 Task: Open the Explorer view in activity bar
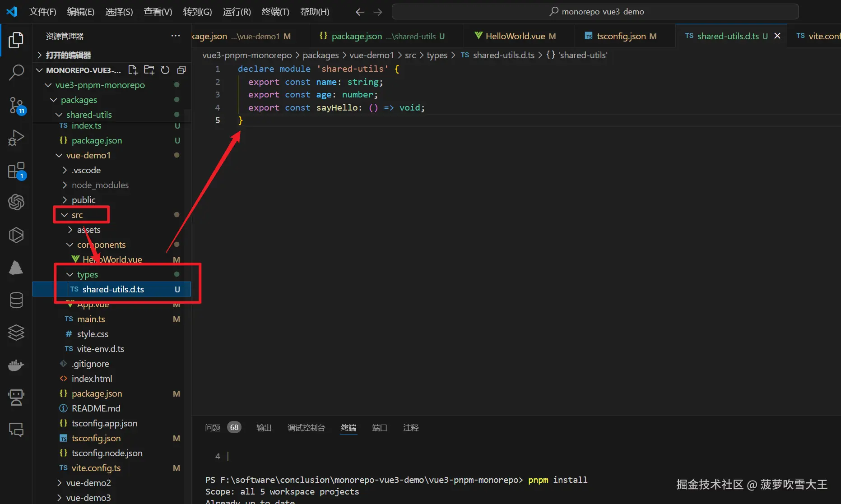[16, 40]
